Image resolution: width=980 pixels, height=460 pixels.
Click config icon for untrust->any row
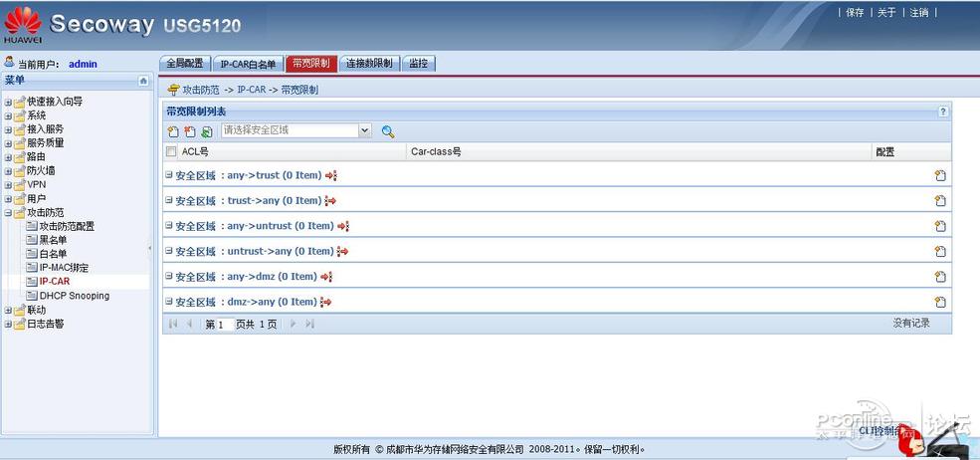tap(940, 252)
